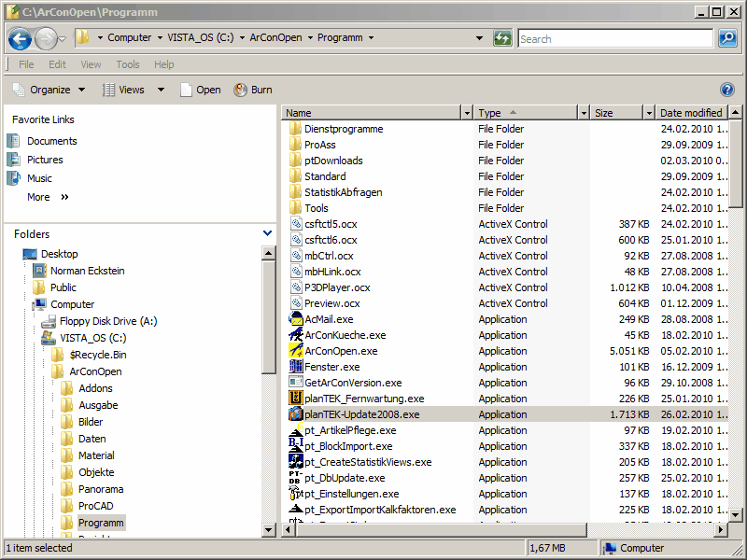Open the Edit menu
747x560 pixels.
(58, 64)
